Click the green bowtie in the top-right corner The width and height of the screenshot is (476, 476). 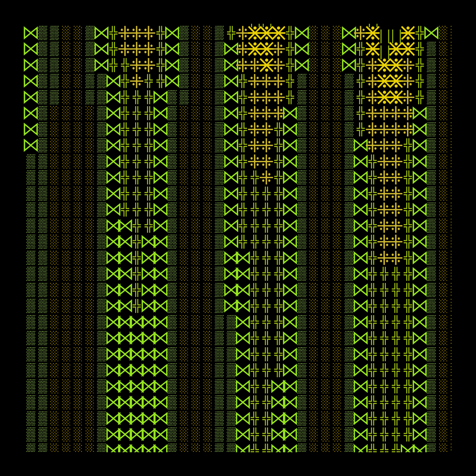[431, 33]
